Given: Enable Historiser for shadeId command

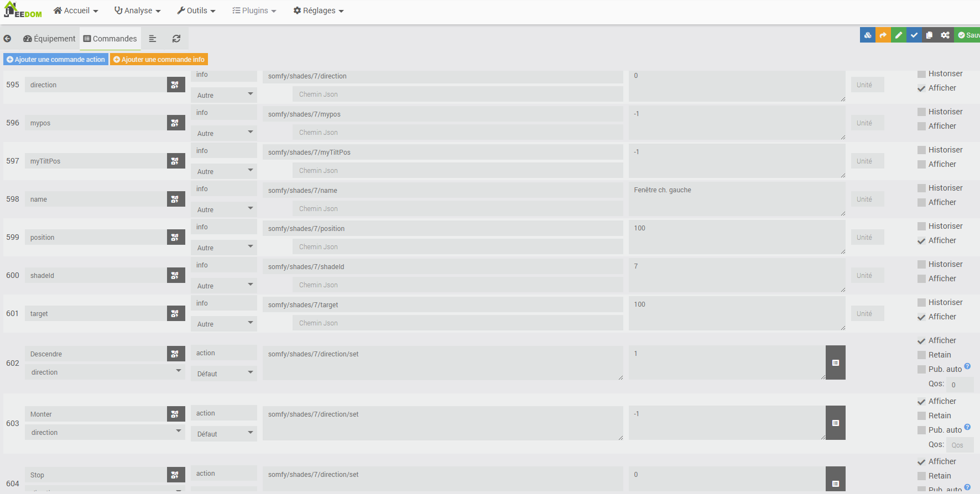Looking at the screenshot, I should (921, 265).
